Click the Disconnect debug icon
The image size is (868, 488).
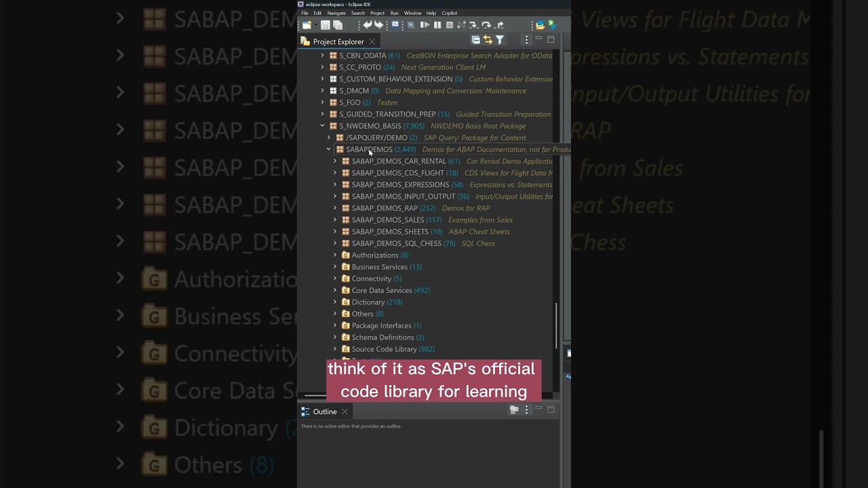462,25
